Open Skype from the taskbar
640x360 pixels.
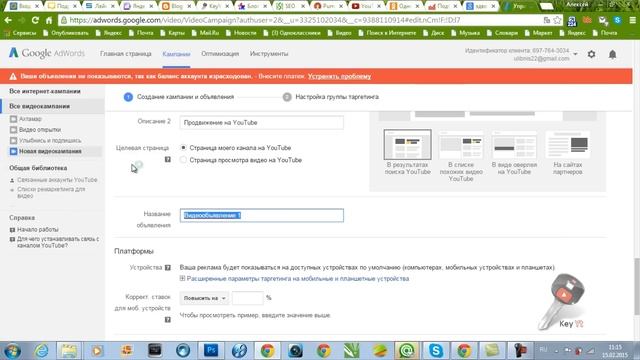click(x=436, y=351)
